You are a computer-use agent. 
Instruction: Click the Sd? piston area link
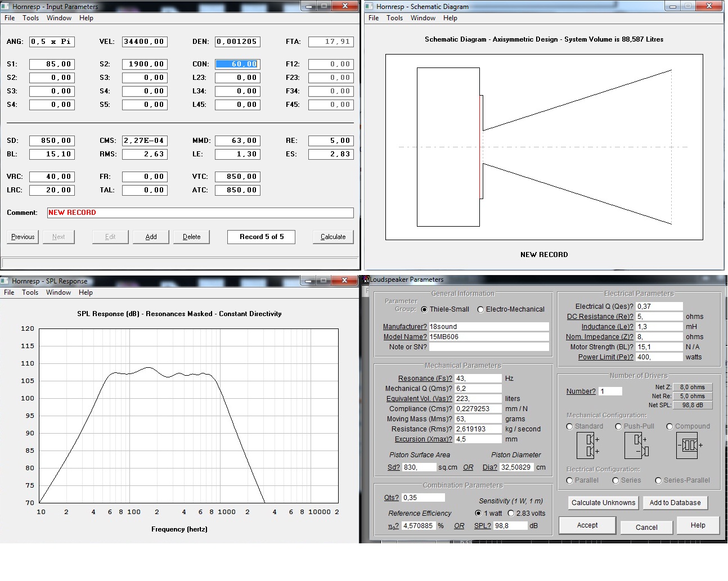click(393, 467)
